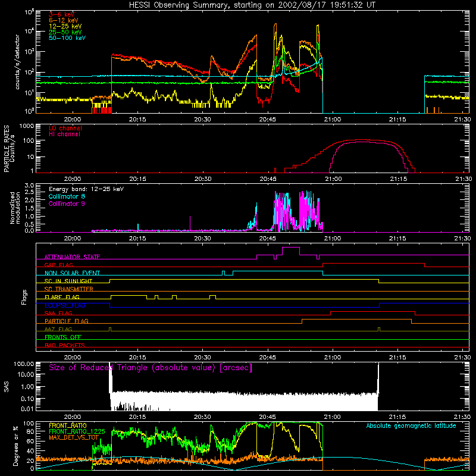Viewport: 476px width, 476px height.
Task: Click the SC_IN_SUNLIGHT flag label
Action: pyautogui.click(x=68, y=281)
